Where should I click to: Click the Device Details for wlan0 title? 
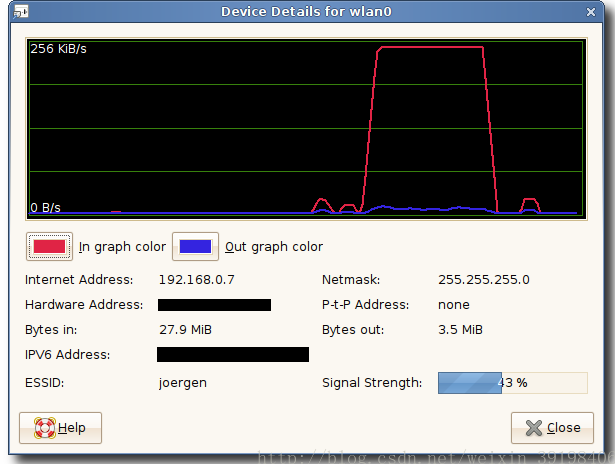306,12
